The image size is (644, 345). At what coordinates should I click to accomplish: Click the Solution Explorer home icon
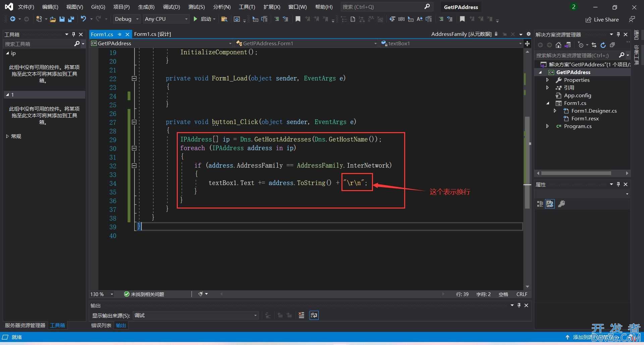558,45
